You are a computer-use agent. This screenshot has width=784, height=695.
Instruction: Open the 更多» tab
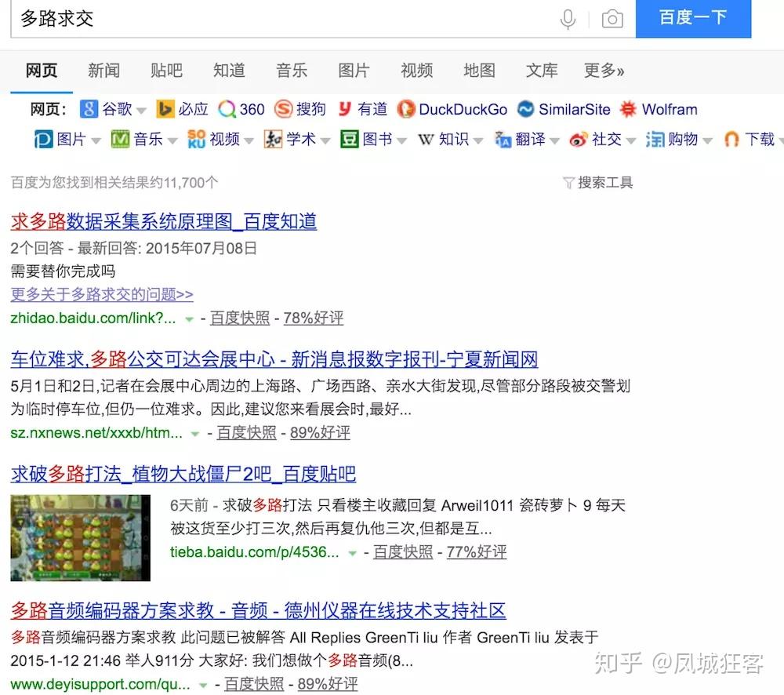coord(604,71)
